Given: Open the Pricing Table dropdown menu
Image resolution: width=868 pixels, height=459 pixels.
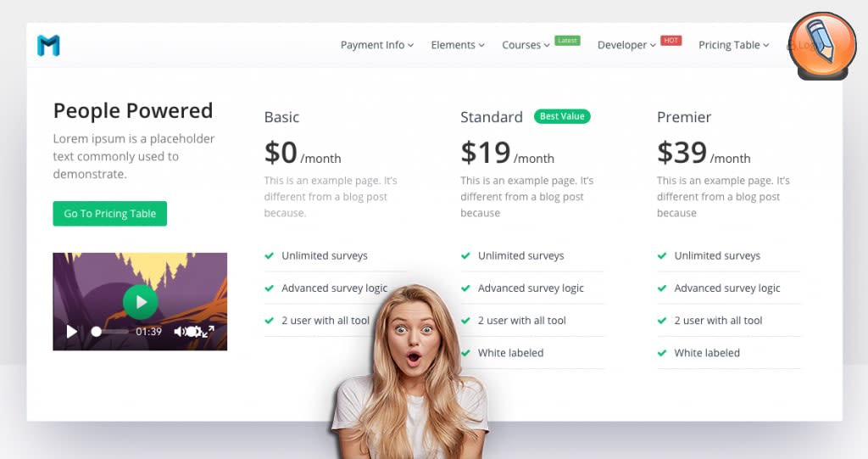Looking at the screenshot, I should pyautogui.click(x=733, y=45).
